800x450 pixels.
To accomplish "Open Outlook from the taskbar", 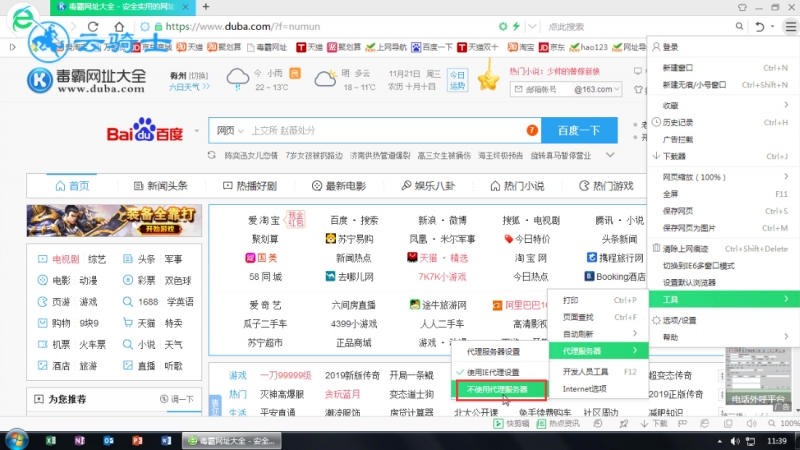I will (108, 440).
